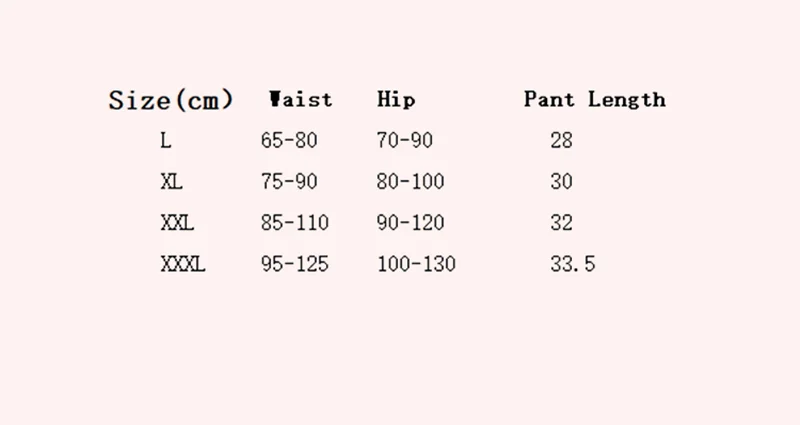Click hip value 70-90
800x425 pixels.
point(405,141)
